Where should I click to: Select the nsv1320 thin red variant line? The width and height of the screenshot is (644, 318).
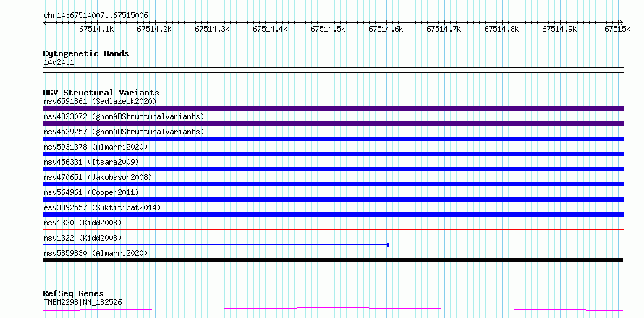pyautogui.click(x=333, y=229)
